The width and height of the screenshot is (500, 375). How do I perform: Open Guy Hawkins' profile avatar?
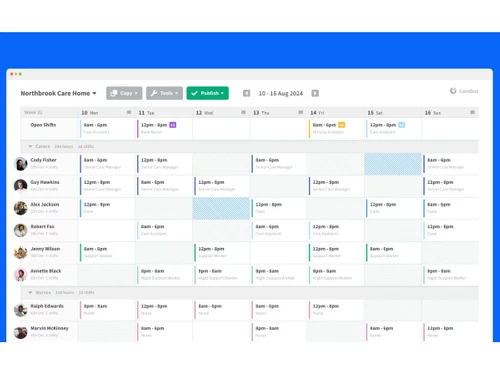(x=21, y=186)
